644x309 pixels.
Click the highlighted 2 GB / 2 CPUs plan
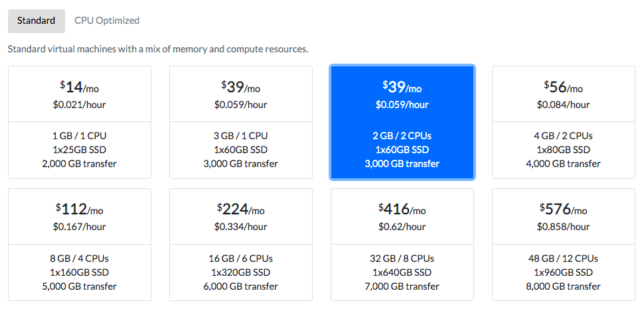pos(402,122)
